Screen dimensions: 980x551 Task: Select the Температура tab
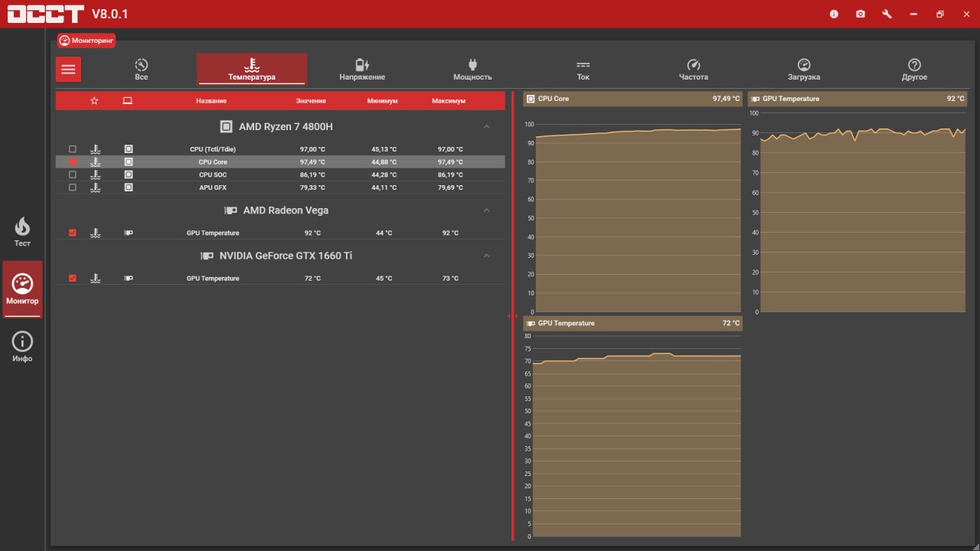[252, 69]
